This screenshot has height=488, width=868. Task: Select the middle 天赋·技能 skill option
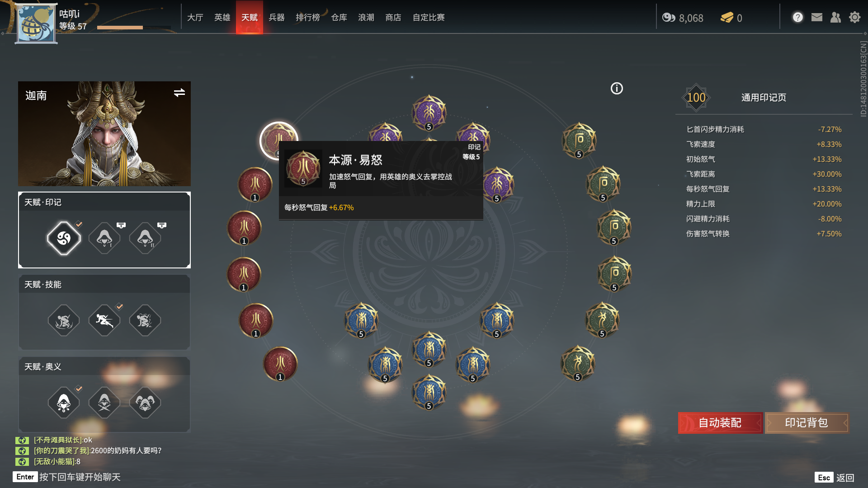[x=104, y=320]
